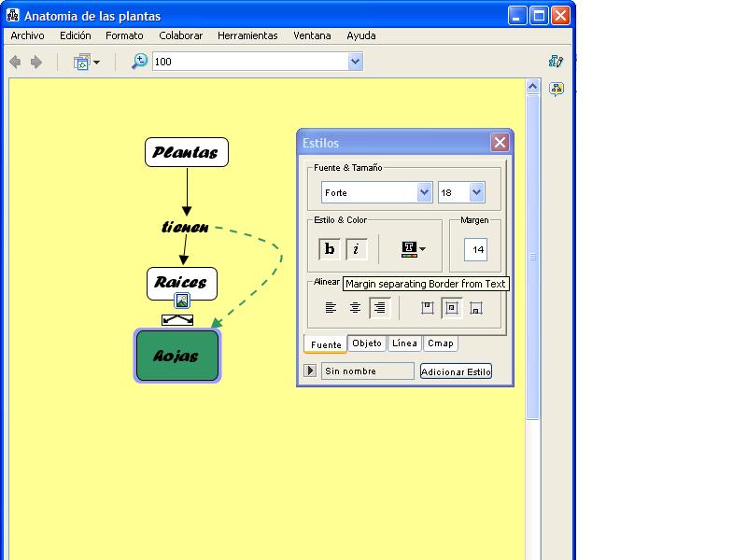The height and width of the screenshot is (560, 747).
Task: Click the Adicionar Estilo button
Action: 456,371
